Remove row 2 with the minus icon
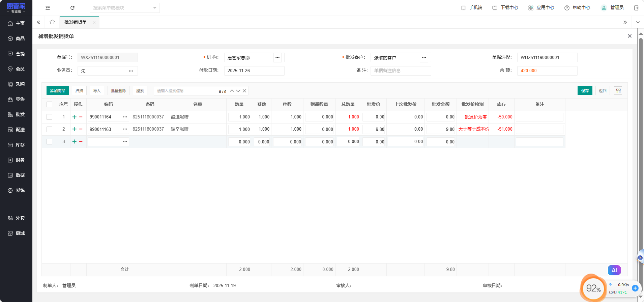The image size is (644, 302). pyautogui.click(x=81, y=129)
